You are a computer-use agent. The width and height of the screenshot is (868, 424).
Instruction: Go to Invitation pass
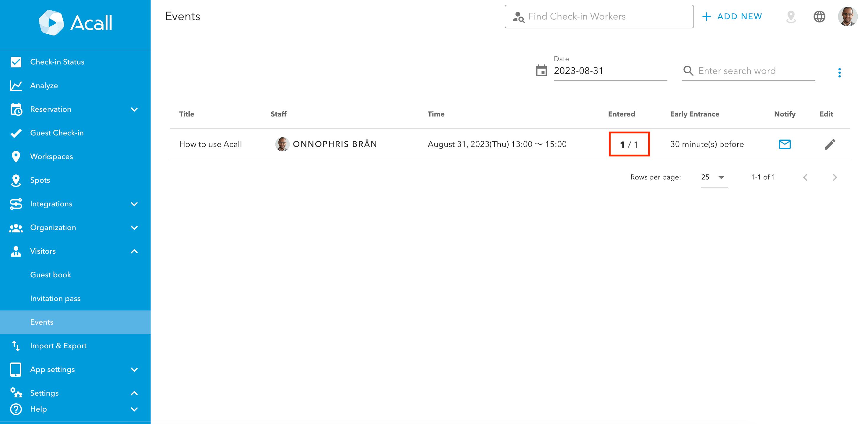55,298
